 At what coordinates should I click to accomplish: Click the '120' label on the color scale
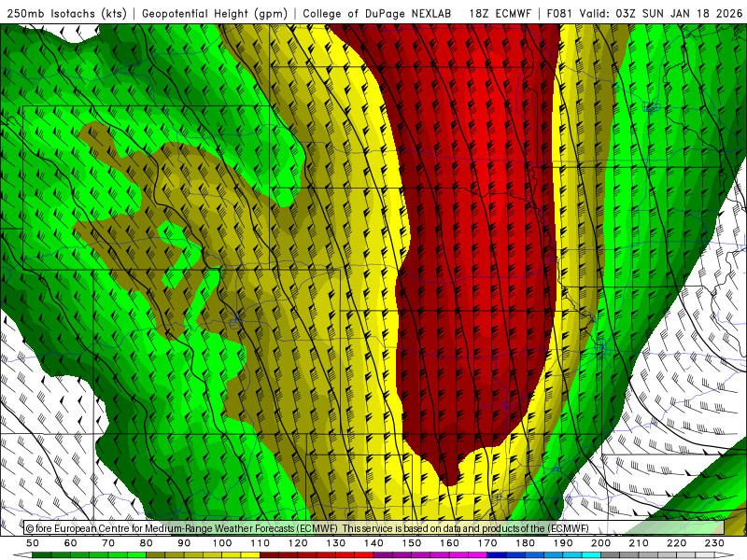[x=298, y=543]
